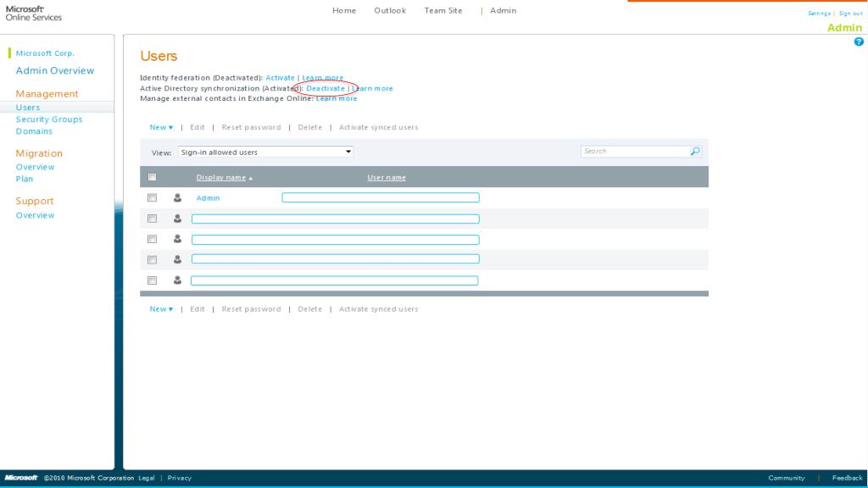Image resolution: width=868 pixels, height=488 pixels.
Task: Open Migration Overview link
Action: point(35,167)
